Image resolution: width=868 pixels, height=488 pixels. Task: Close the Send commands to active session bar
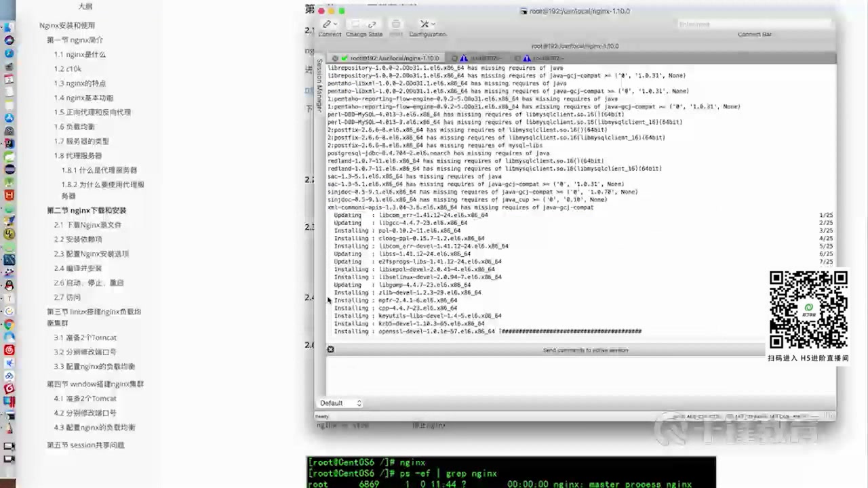click(330, 350)
